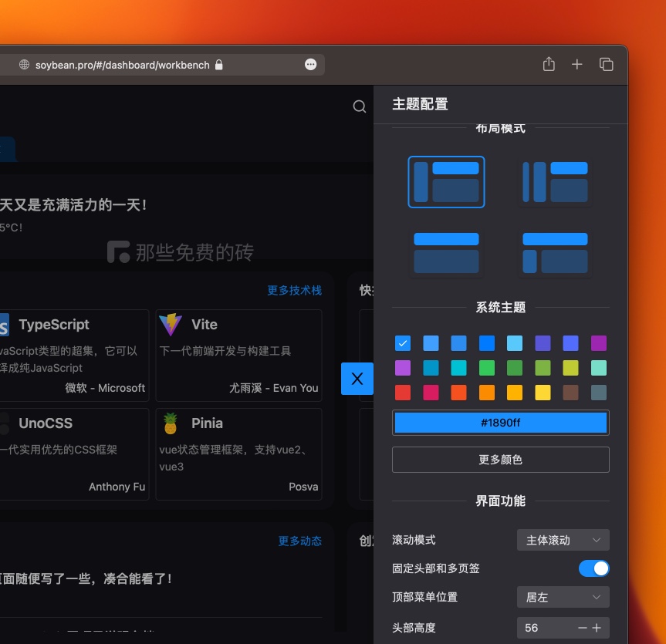Pick the orchid purple swatch in second row
Screen dimensions: 666x644
point(403,368)
